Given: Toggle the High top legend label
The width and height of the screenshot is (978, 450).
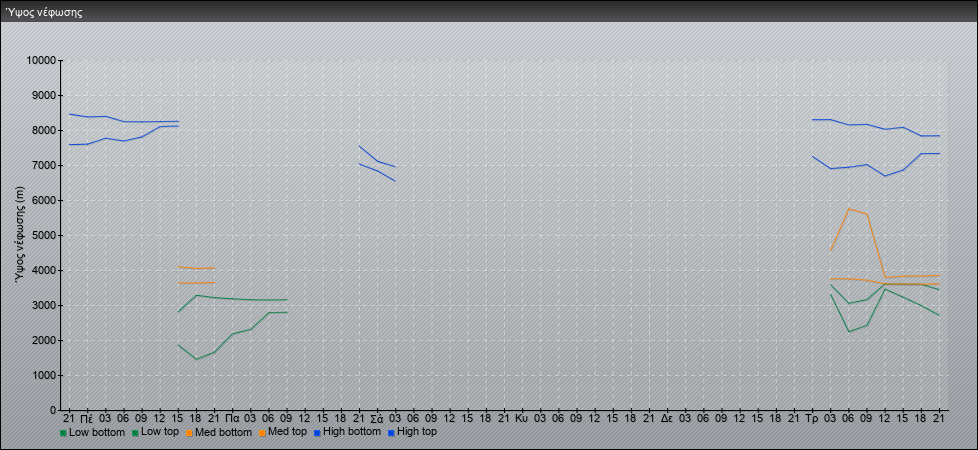Looking at the screenshot, I should tap(417, 431).
